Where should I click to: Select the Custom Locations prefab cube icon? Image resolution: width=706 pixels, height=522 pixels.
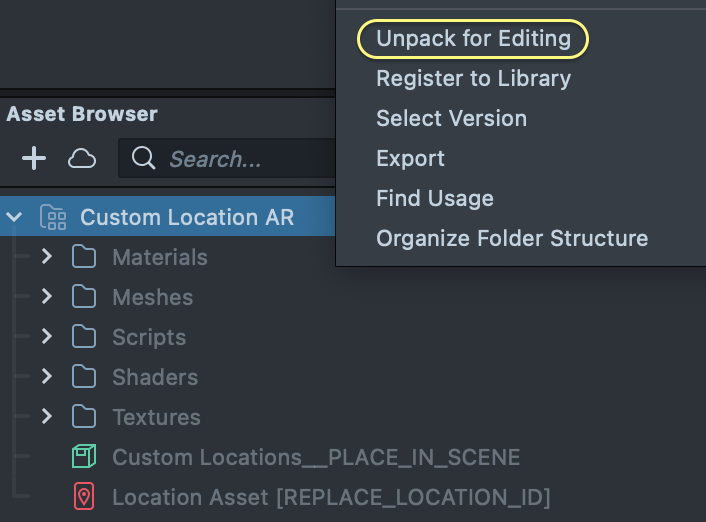tap(84, 457)
